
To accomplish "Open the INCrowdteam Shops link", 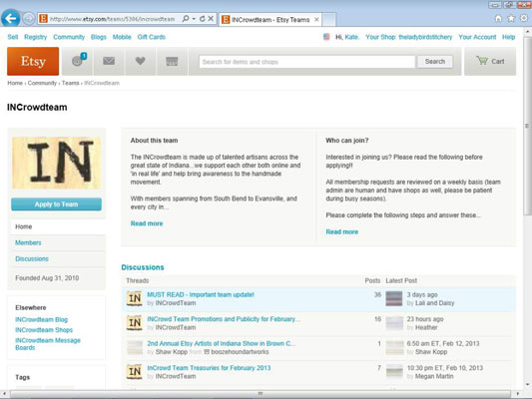I will 44,330.
